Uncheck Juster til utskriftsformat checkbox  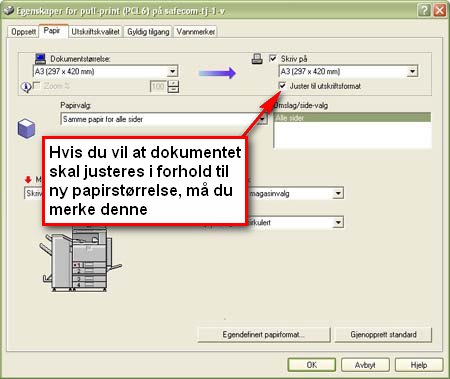point(282,86)
